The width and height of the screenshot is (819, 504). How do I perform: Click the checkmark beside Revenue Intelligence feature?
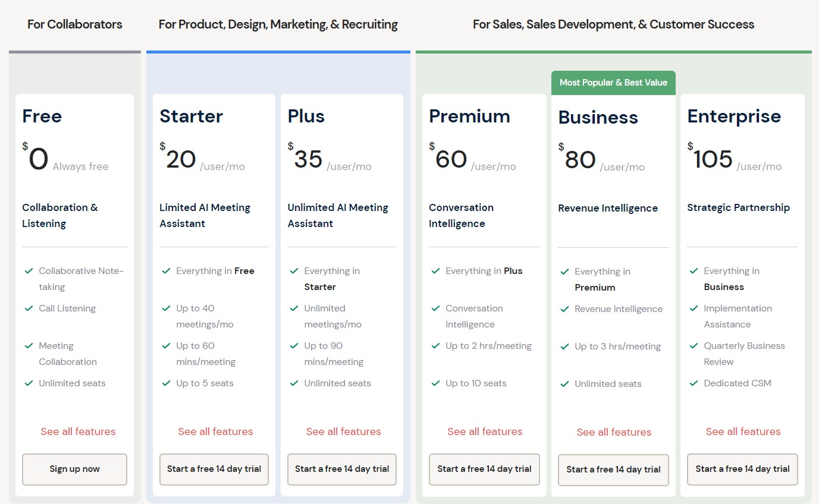pyautogui.click(x=564, y=309)
